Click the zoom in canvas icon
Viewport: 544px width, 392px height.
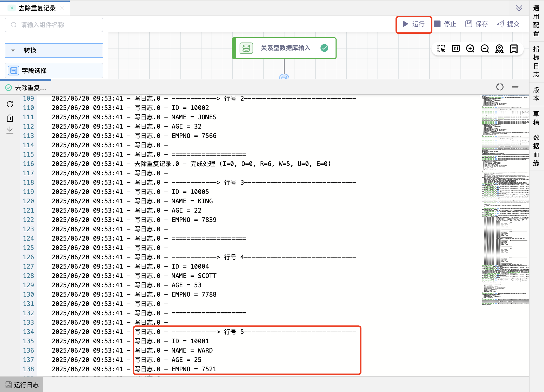tap(470, 48)
